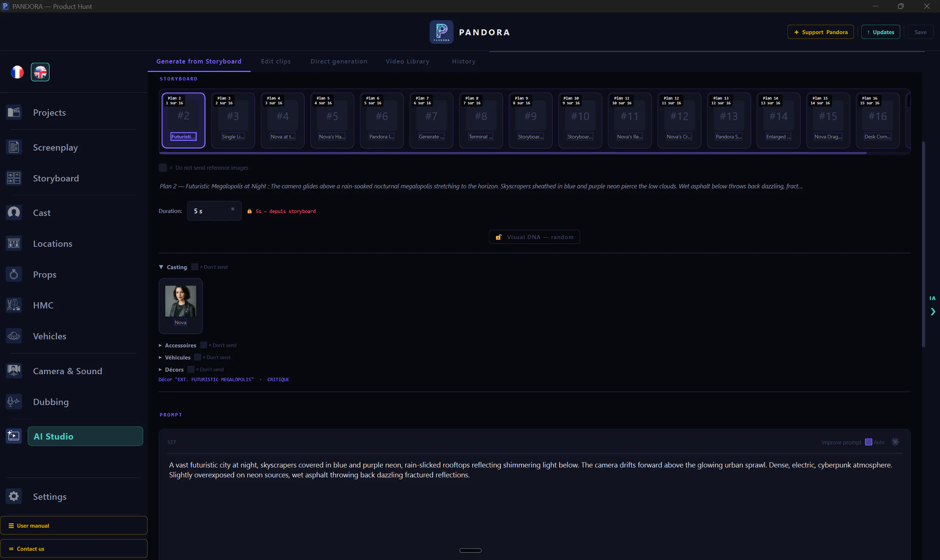Click the Dubbing microphone icon

pyautogui.click(x=14, y=401)
